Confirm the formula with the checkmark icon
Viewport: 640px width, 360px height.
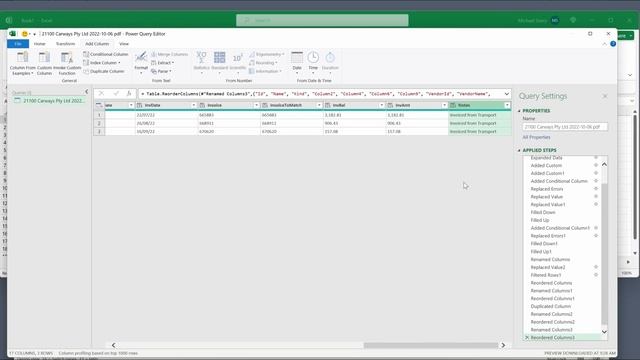(x=116, y=94)
